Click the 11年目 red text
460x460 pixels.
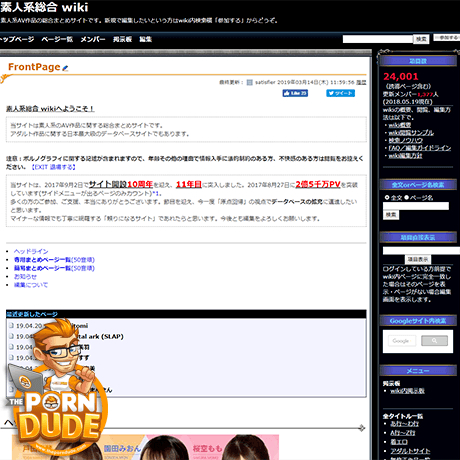coord(189,184)
